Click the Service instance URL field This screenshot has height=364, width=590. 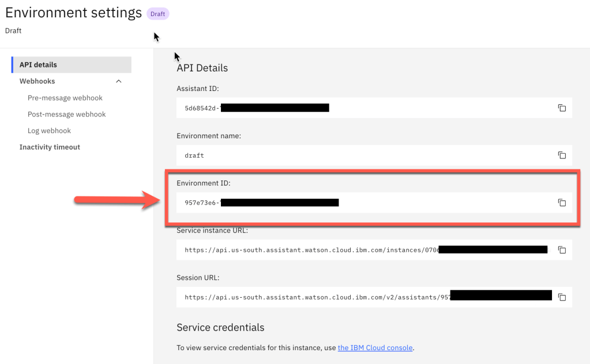tap(363, 250)
